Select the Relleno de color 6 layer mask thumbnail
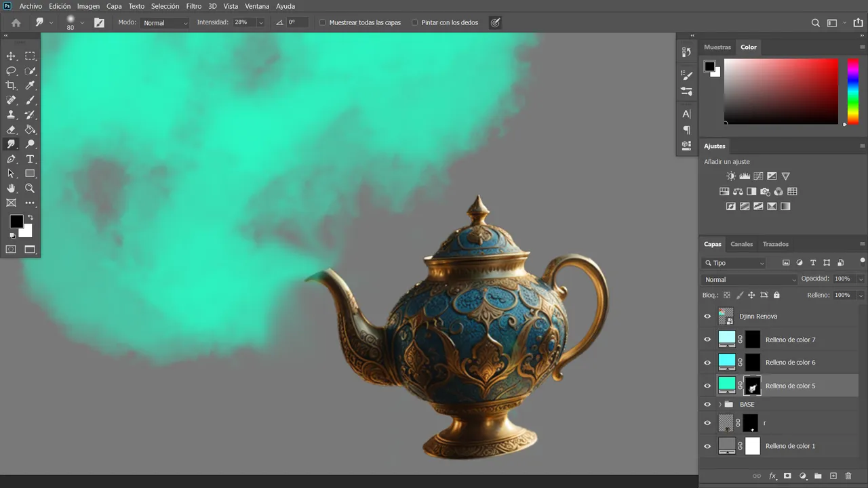 click(x=753, y=363)
